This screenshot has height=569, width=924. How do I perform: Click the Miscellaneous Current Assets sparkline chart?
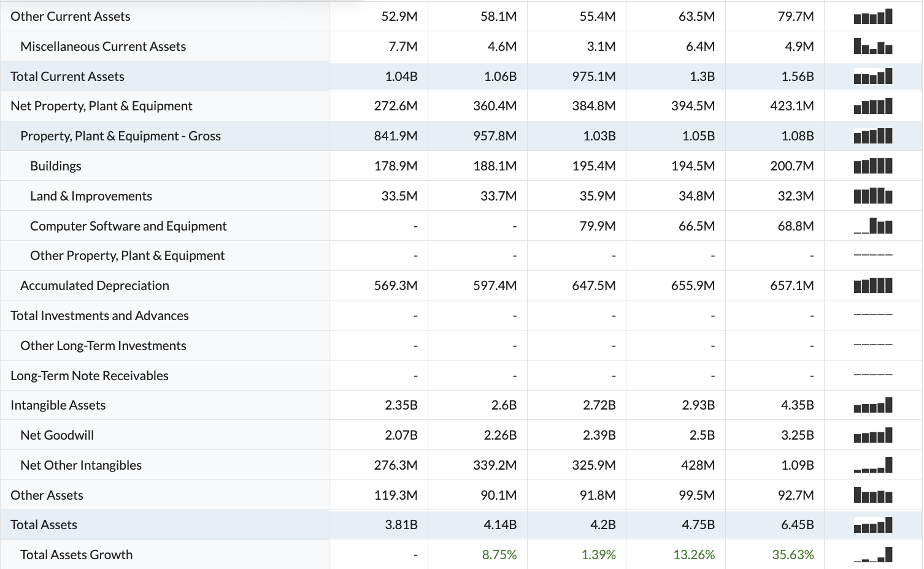click(x=873, y=47)
